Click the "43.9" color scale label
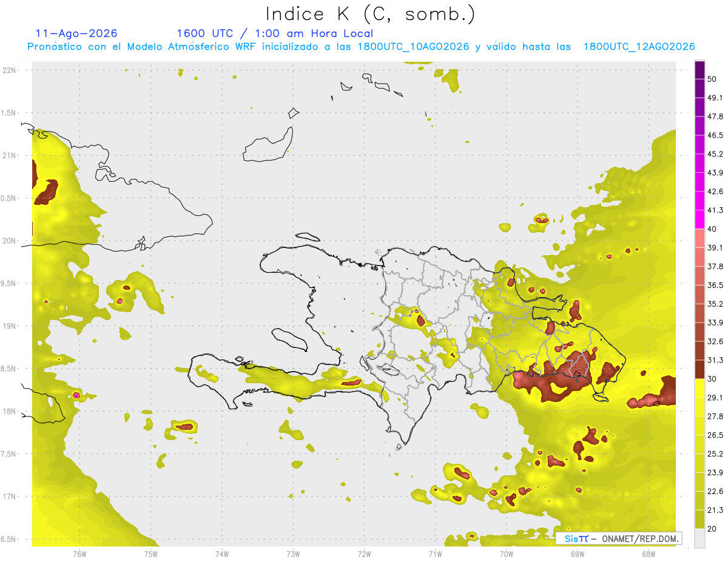This screenshot has width=728, height=562. point(715,173)
